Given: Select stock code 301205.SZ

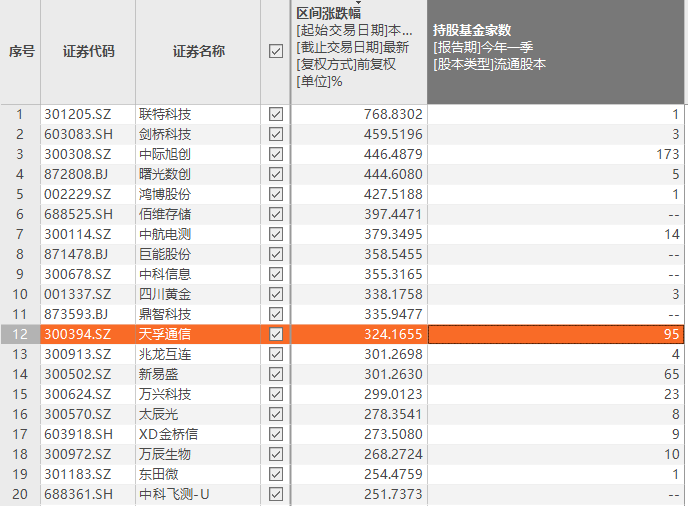Looking at the screenshot, I should click(x=78, y=114).
